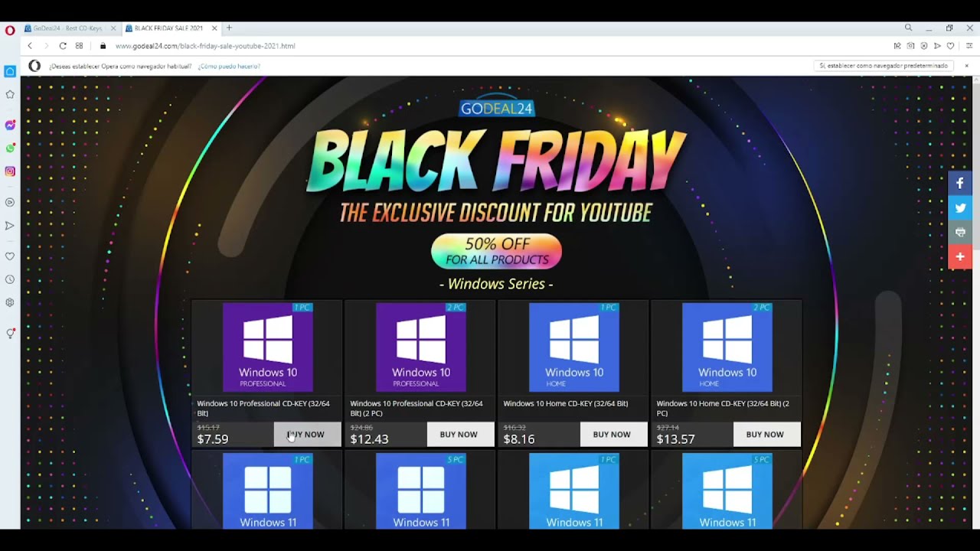
Task: Click the $12.43 price text
Action: click(369, 439)
